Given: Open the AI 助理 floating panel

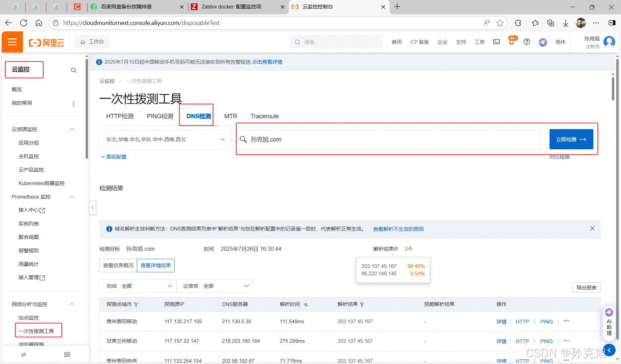Looking at the screenshot, I should click(609, 323).
